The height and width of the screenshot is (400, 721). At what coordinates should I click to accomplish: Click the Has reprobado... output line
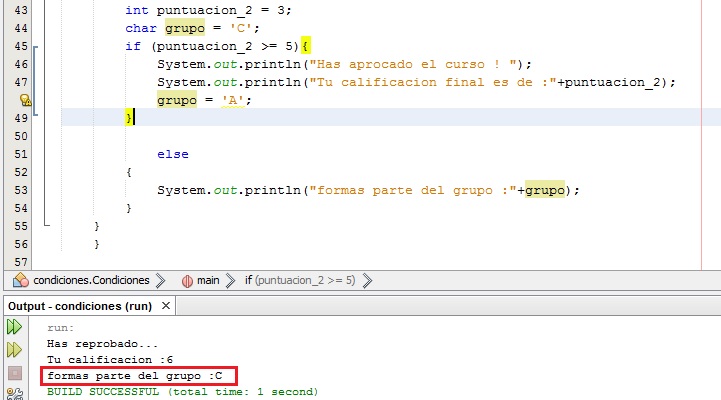point(102,343)
